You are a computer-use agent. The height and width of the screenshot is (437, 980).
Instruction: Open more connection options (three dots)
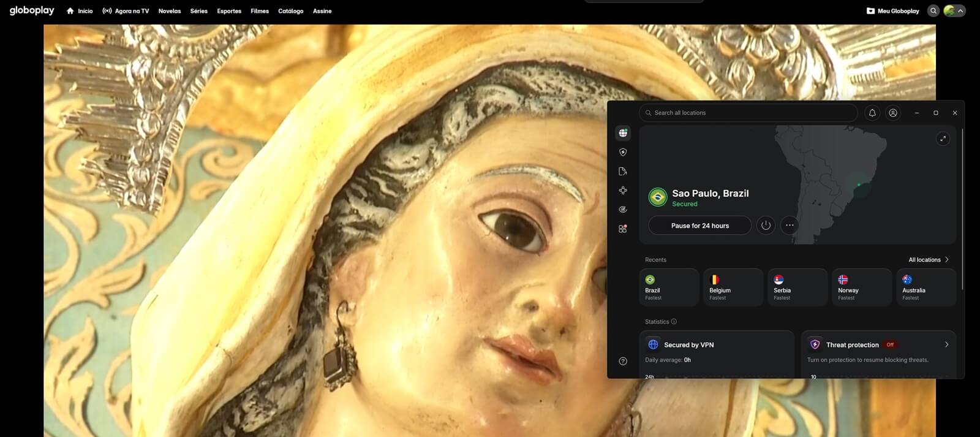click(790, 225)
